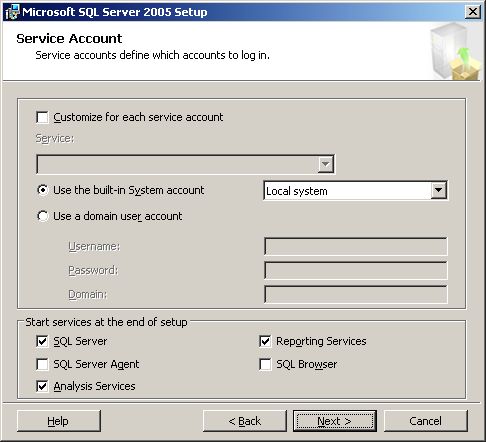
Task: Click the Domain input field
Action: (355, 294)
